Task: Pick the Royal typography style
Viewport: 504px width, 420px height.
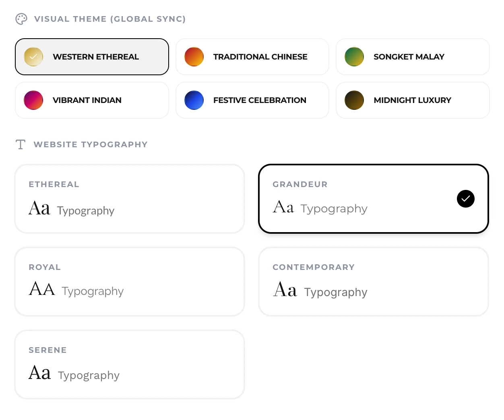Action: pyautogui.click(x=130, y=282)
